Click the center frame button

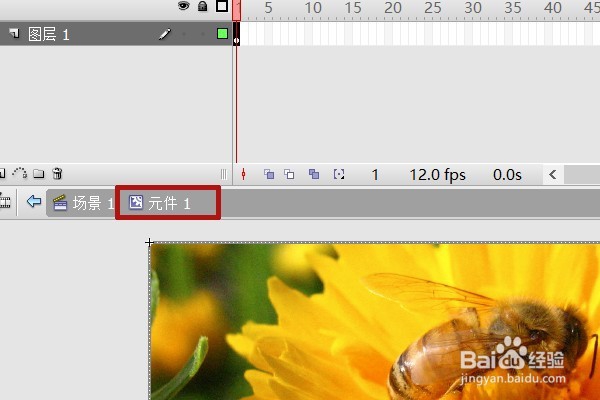[243, 175]
